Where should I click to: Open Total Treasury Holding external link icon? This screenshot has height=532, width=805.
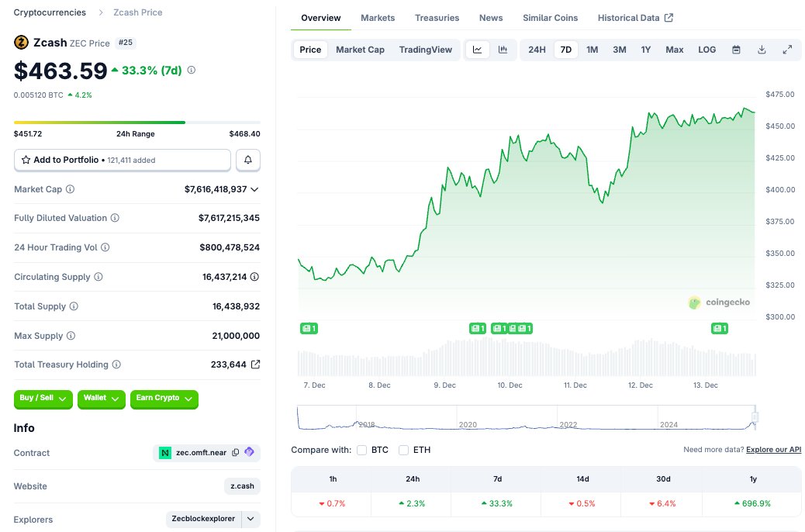click(x=255, y=364)
